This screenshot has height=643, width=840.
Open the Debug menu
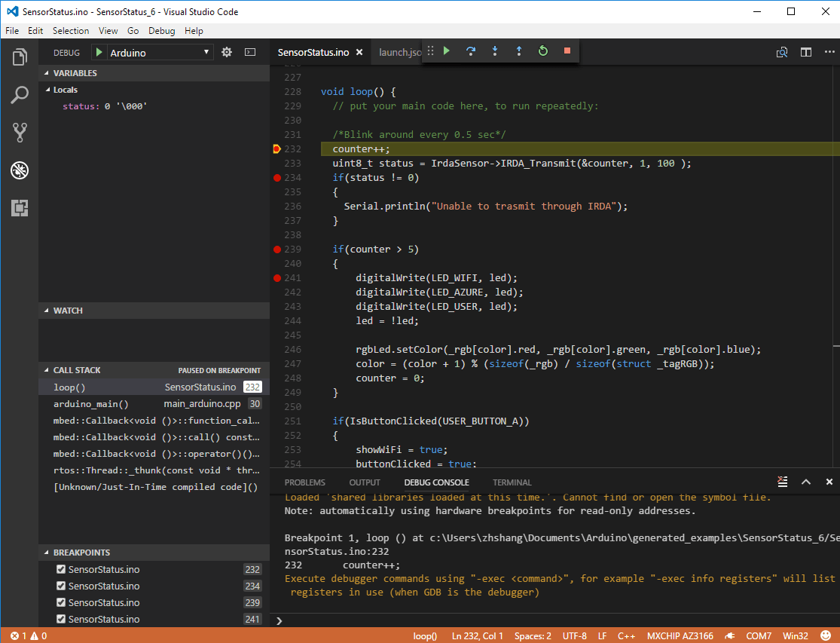[x=160, y=30]
